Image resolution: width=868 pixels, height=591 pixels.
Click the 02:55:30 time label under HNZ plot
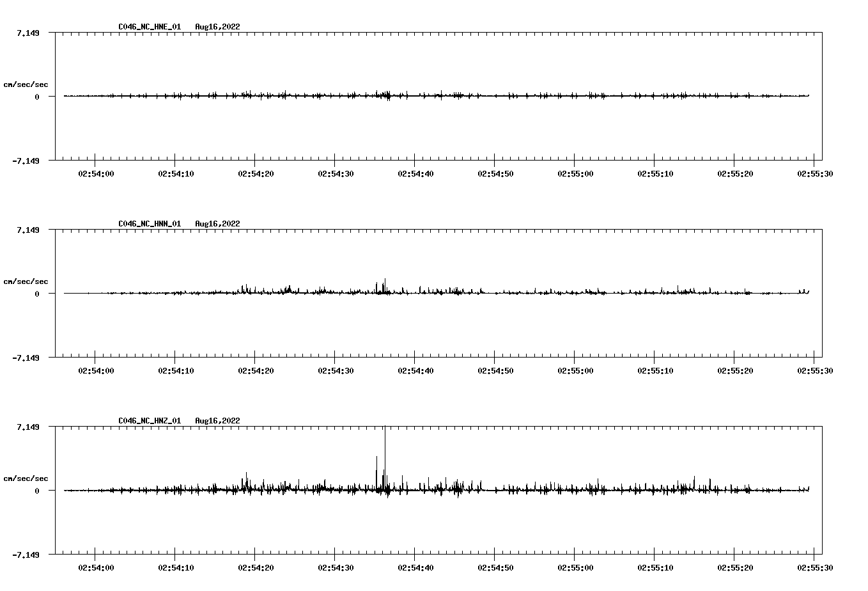click(x=815, y=567)
